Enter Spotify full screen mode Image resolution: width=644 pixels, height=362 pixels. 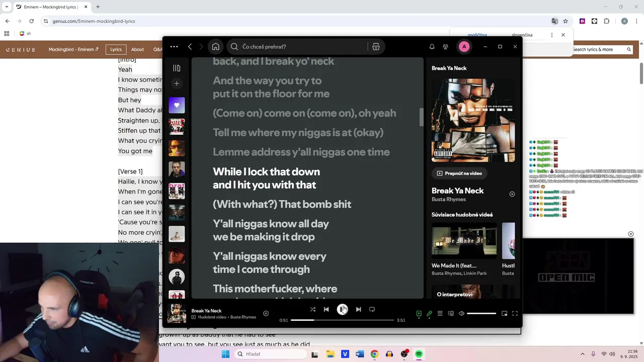coord(515,313)
